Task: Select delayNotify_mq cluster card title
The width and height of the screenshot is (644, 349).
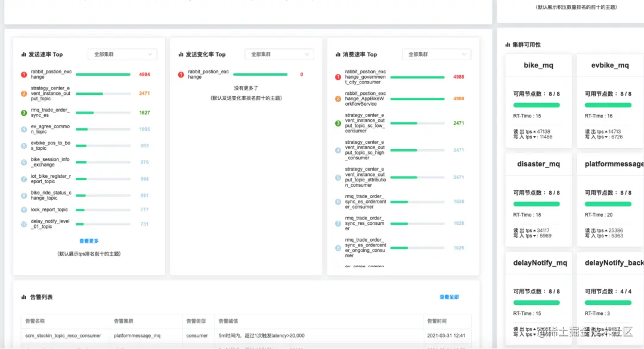Action: point(540,262)
